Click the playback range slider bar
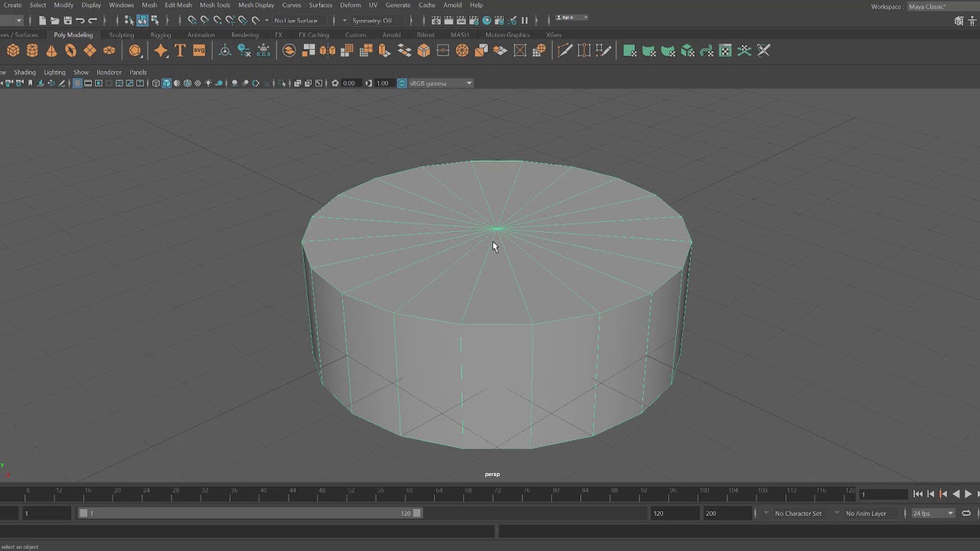The image size is (980, 551). pos(251,514)
